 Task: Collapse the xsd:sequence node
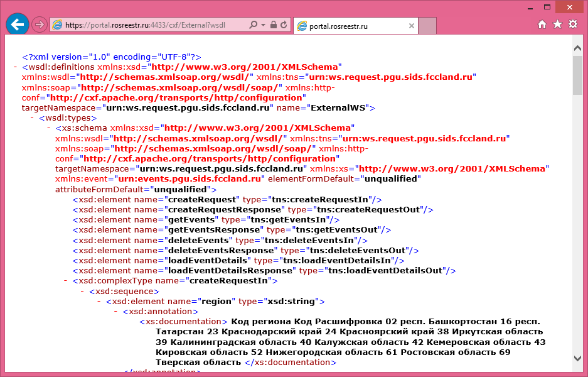point(82,291)
